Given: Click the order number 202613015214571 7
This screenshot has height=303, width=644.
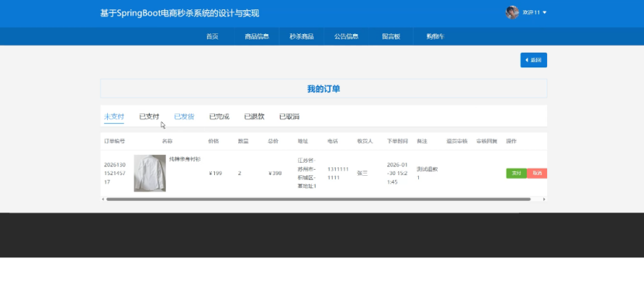Looking at the screenshot, I should point(115,174).
